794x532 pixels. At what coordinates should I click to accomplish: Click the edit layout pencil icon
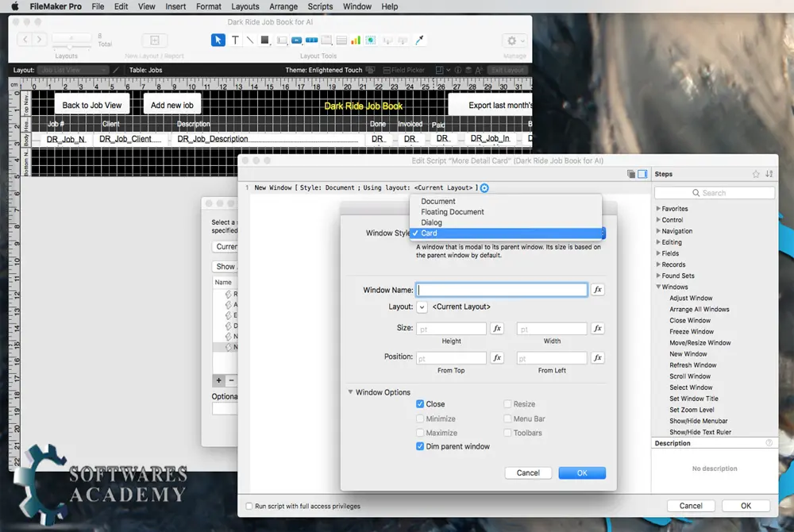click(116, 70)
